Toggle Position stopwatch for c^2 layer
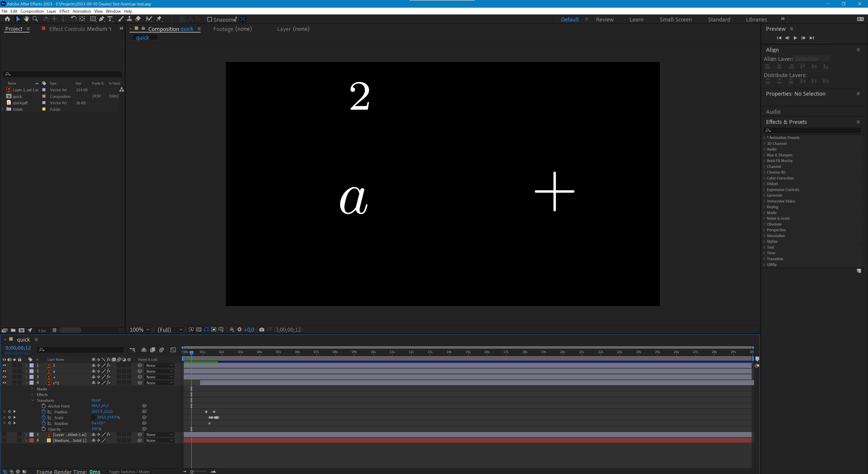 pyautogui.click(x=43, y=412)
